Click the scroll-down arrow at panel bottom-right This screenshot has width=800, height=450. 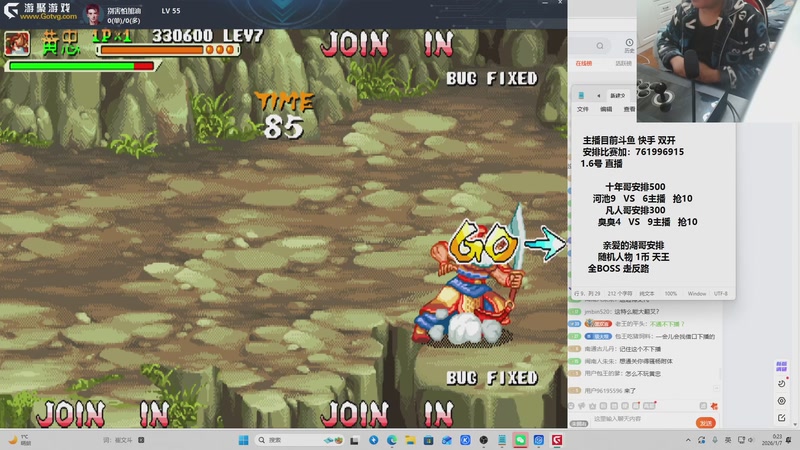[x=795, y=424]
